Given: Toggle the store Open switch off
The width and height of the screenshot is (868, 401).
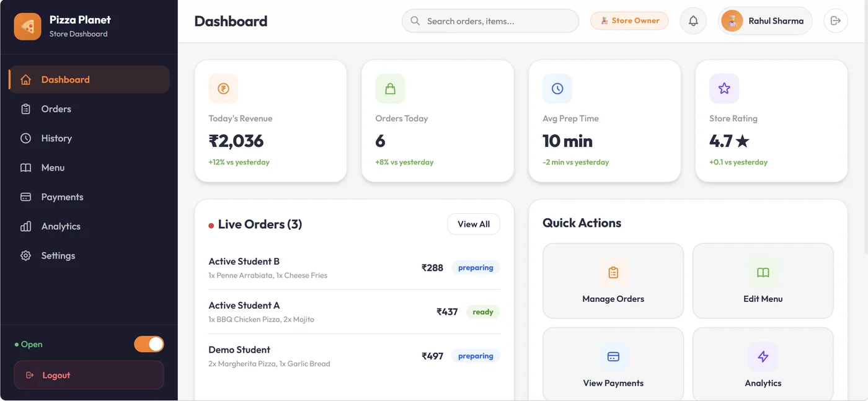Looking at the screenshot, I should pos(149,344).
